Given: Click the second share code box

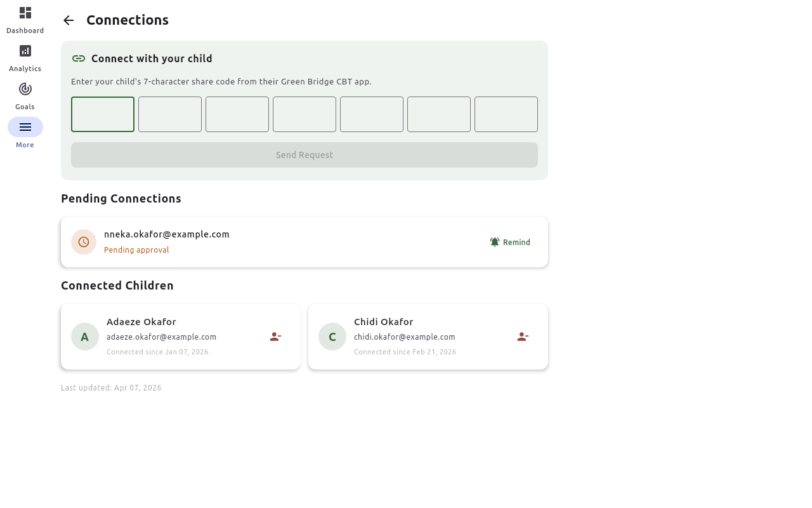Looking at the screenshot, I should [x=170, y=114].
